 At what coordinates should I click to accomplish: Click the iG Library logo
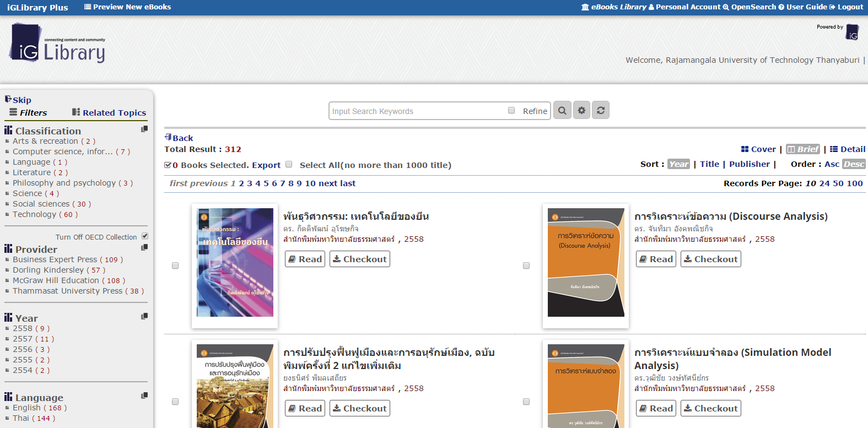pos(57,43)
